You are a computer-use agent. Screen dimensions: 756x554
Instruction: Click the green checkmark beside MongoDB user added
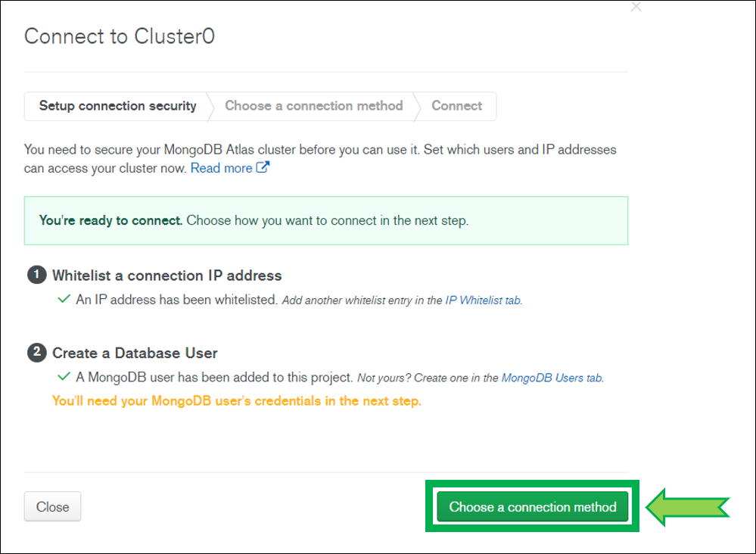pos(64,377)
